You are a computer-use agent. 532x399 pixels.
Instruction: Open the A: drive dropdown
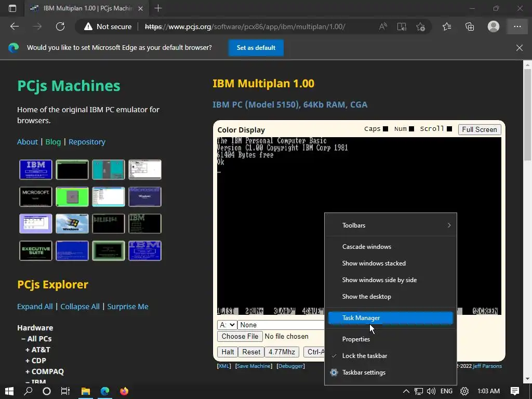tap(227, 325)
